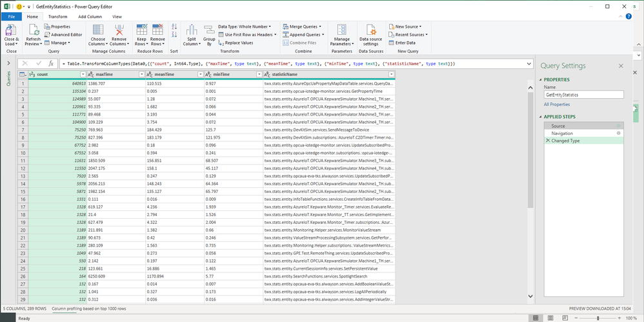
Task: Switch to Page Layout view in status bar
Action: pyautogui.click(x=550, y=318)
